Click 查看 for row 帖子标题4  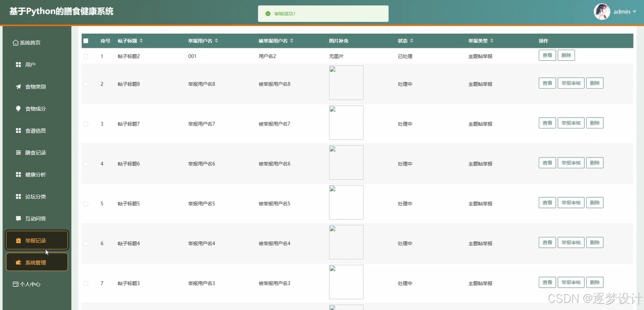[x=547, y=242]
